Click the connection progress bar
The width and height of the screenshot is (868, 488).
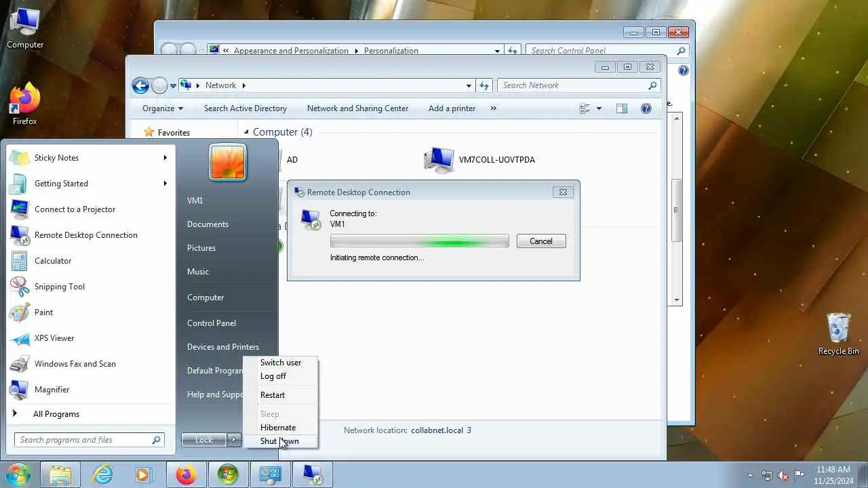[420, 241]
